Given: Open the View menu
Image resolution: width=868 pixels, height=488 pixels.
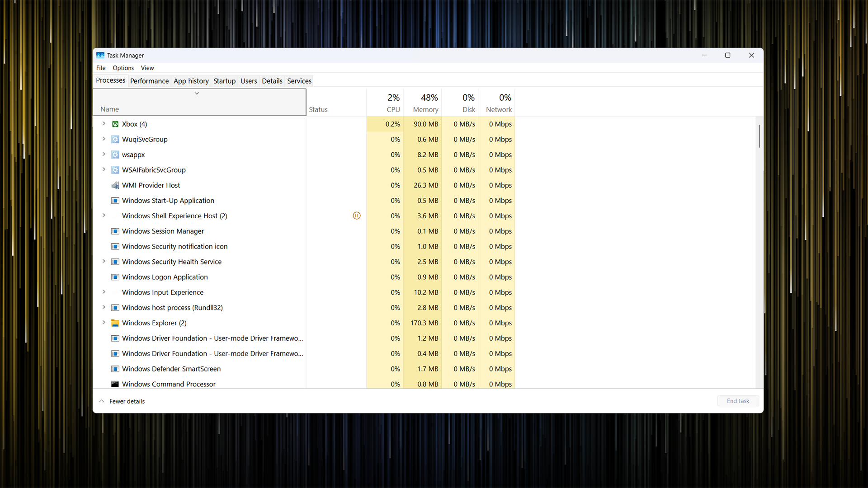Looking at the screenshot, I should (x=147, y=68).
